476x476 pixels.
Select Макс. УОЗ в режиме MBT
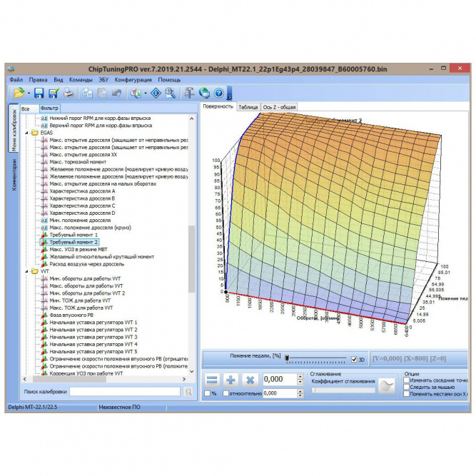[79, 249]
